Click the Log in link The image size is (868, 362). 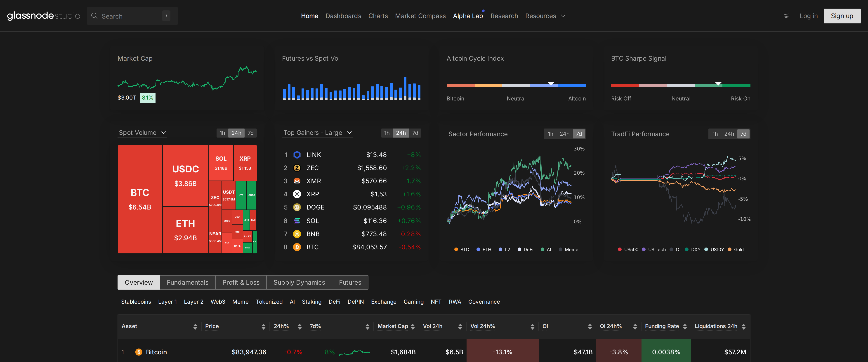tap(808, 16)
